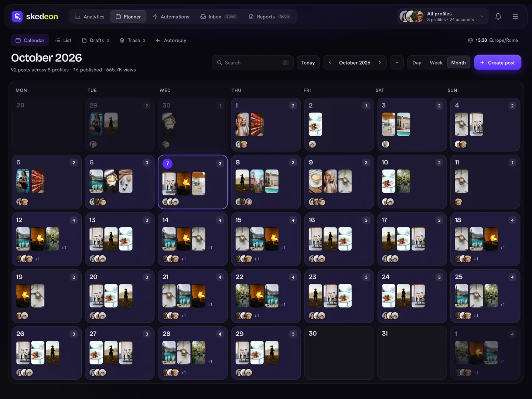Switch to List view tab
Image resolution: width=532 pixels, height=399 pixels.
pyautogui.click(x=63, y=40)
